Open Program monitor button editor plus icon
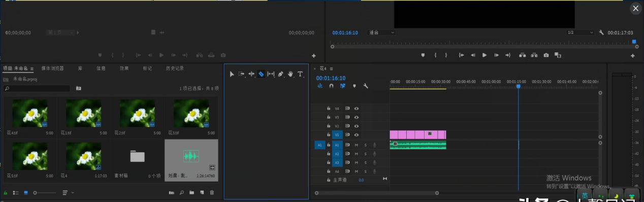644x202 pixels. pyautogui.click(x=632, y=56)
